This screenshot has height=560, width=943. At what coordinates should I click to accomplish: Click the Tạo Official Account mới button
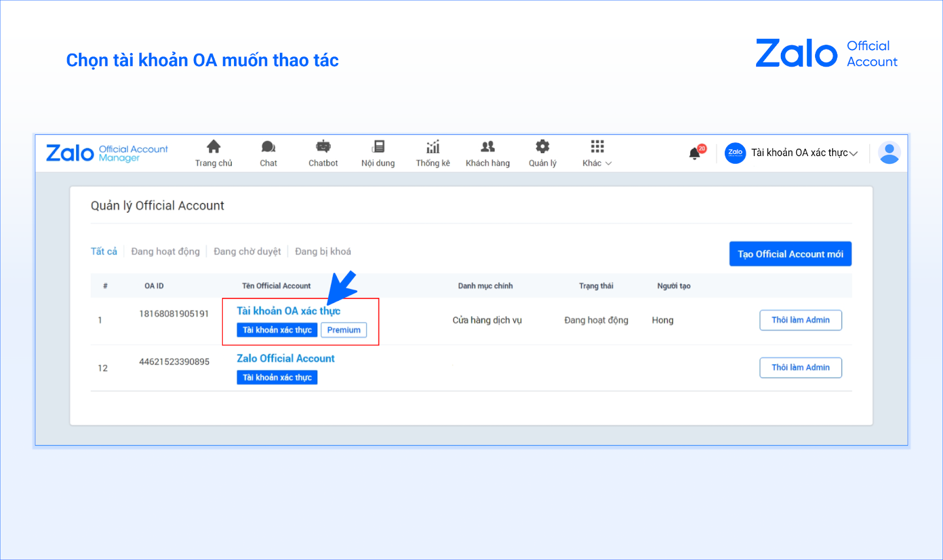point(790,254)
